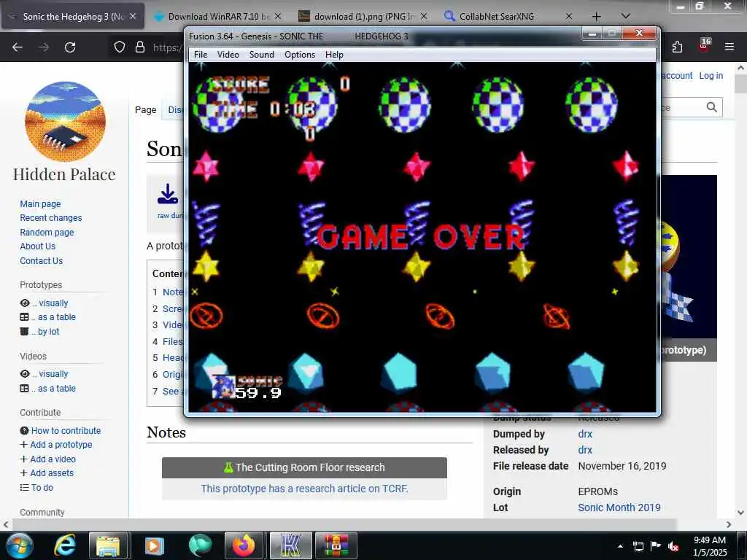
Task: Open the Sound menu in Fusion
Action: tap(262, 55)
